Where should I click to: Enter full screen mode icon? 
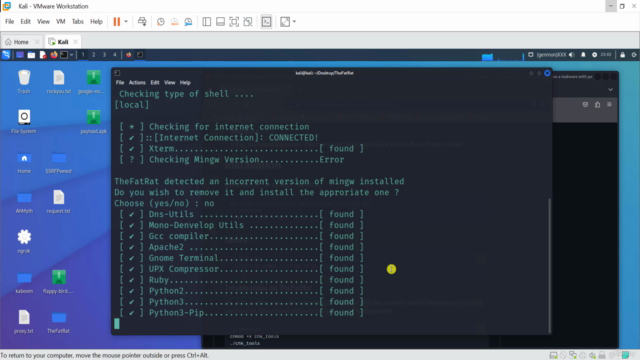pyautogui.click(x=234, y=22)
